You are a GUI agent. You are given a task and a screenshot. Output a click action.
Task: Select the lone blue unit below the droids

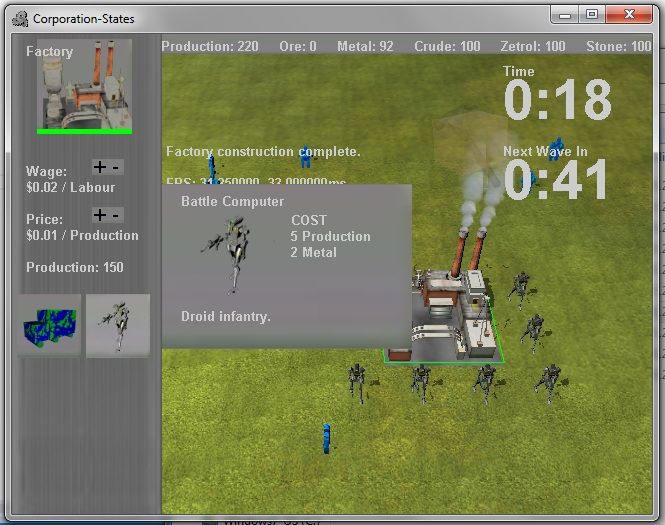[x=326, y=438]
